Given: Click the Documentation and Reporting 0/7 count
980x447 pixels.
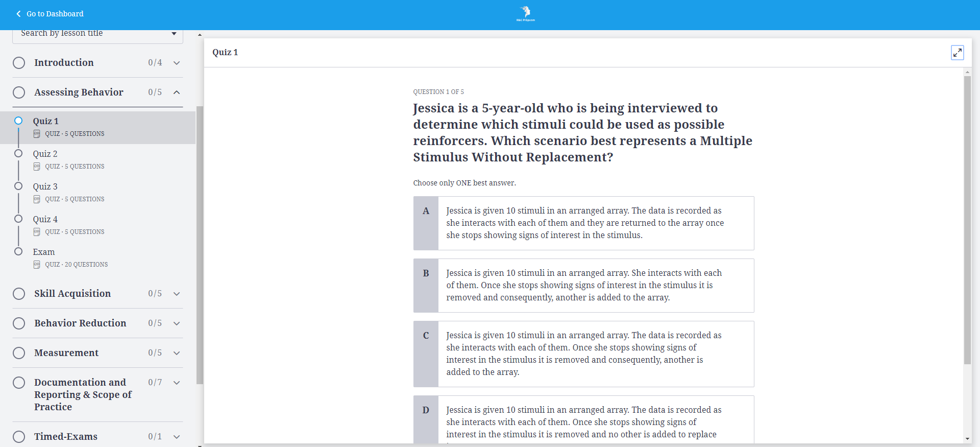Looking at the screenshot, I should coord(155,383).
